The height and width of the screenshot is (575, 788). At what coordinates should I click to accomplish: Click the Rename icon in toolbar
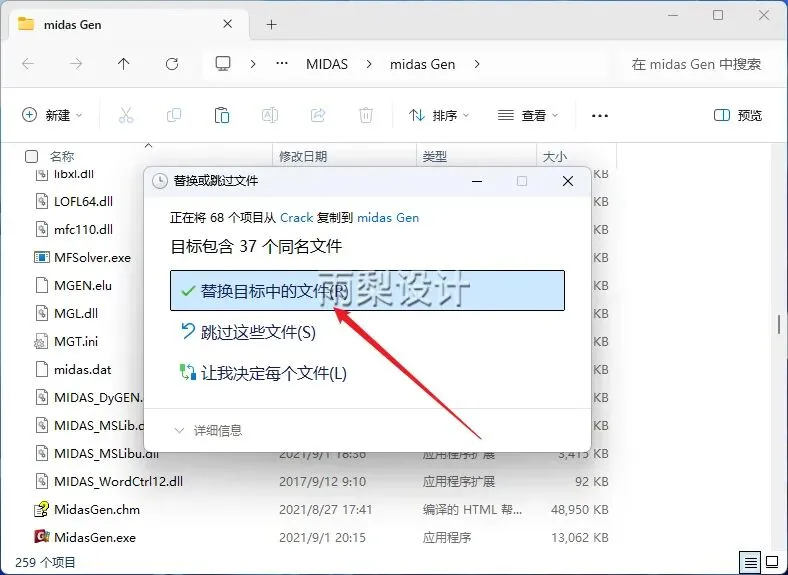coord(270,116)
